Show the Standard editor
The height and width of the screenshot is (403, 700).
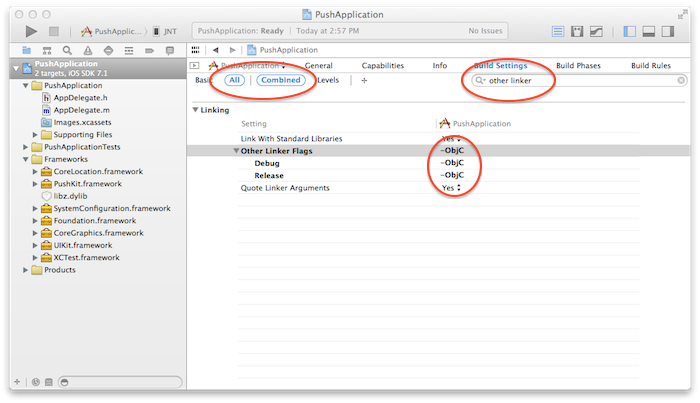click(x=558, y=31)
